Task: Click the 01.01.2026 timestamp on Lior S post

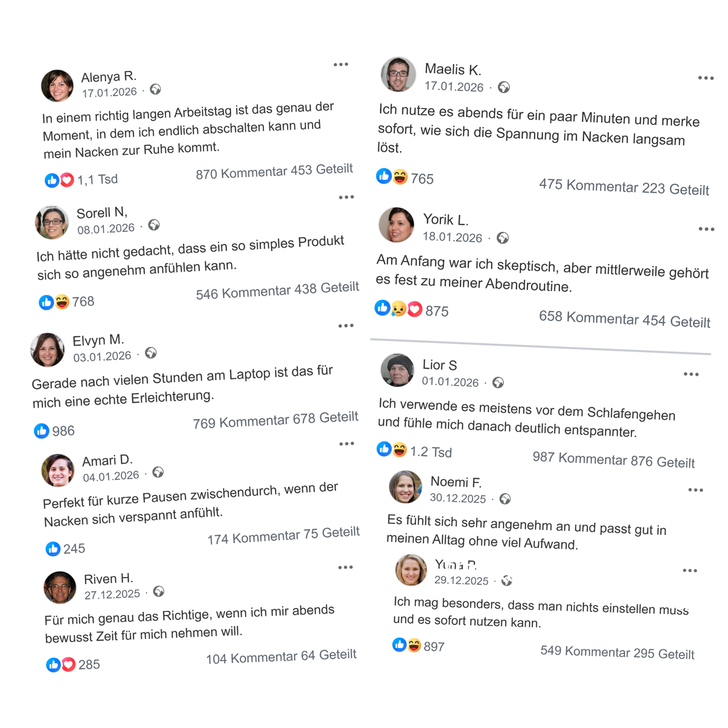Action: [450, 382]
